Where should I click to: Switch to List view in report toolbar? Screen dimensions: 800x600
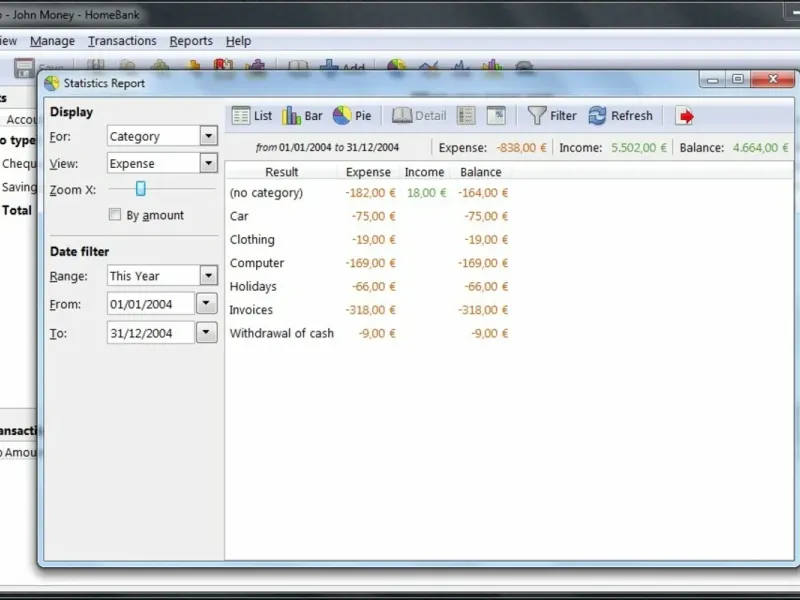(252, 116)
